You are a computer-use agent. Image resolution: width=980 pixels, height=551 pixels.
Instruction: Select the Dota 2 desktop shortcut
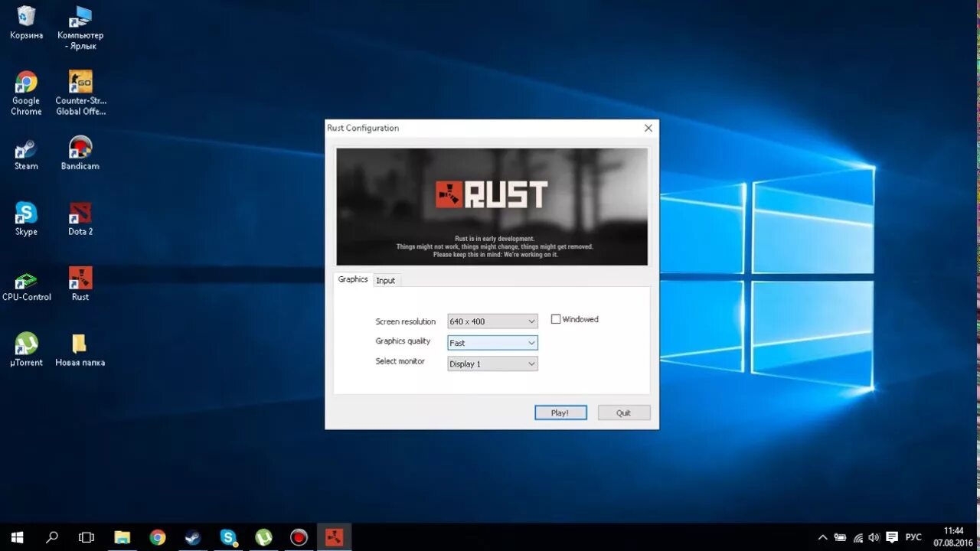pyautogui.click(x=80, y=219)
